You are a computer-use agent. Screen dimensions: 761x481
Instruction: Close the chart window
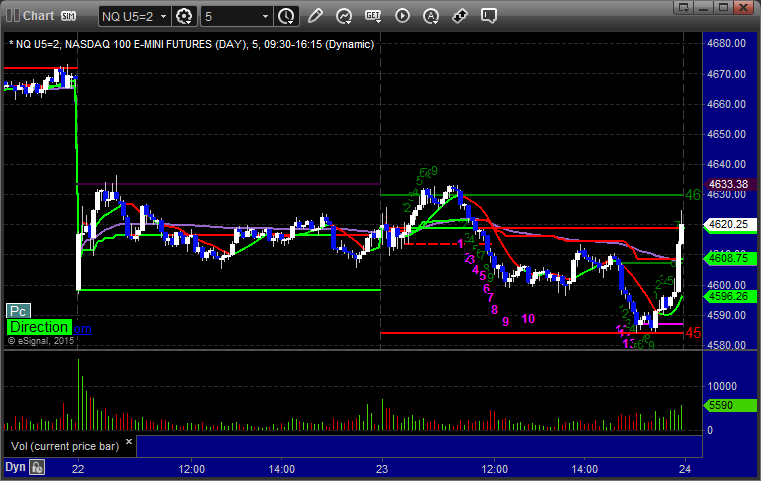tap(744, 7)
